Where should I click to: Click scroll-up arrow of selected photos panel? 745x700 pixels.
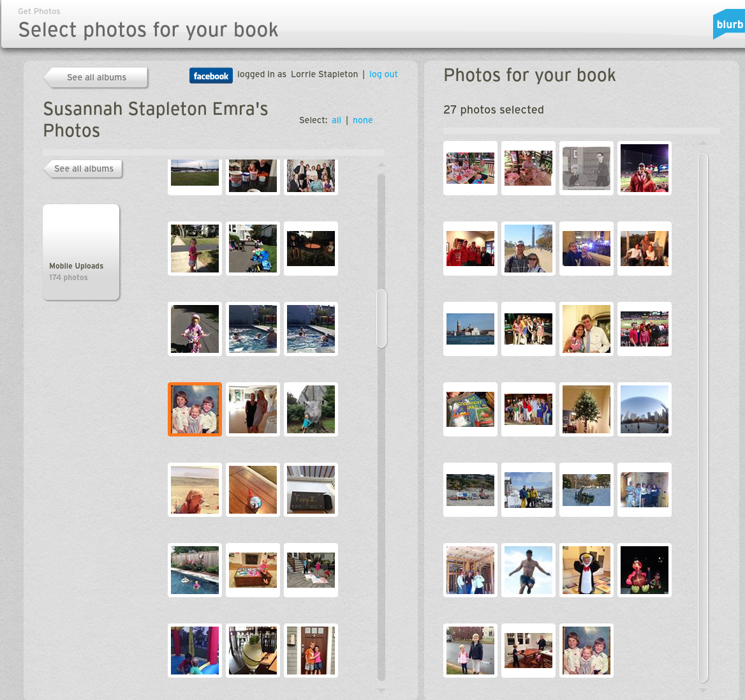pyautogui.click(x=703, y=142)
